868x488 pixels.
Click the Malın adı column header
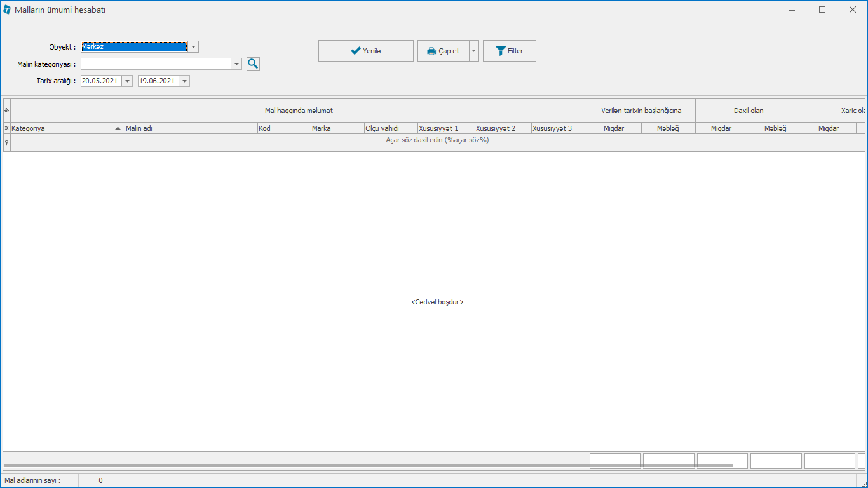189,128
